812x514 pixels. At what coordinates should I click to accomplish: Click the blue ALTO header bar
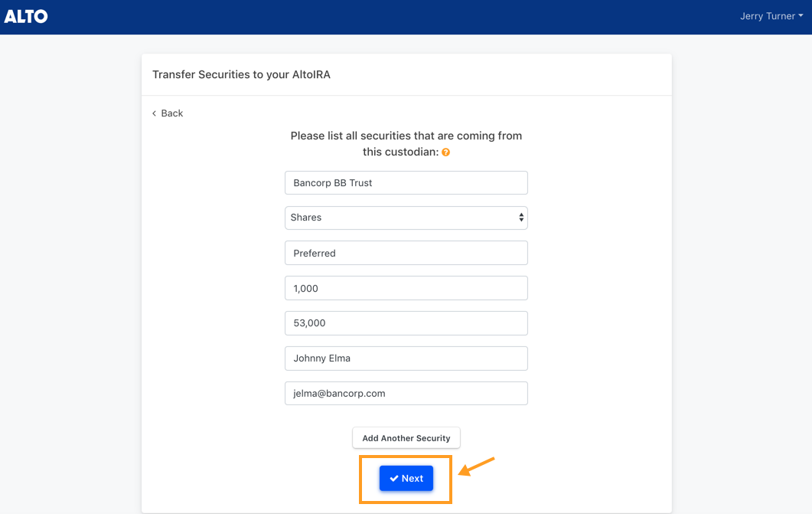[x=406, y=17]
